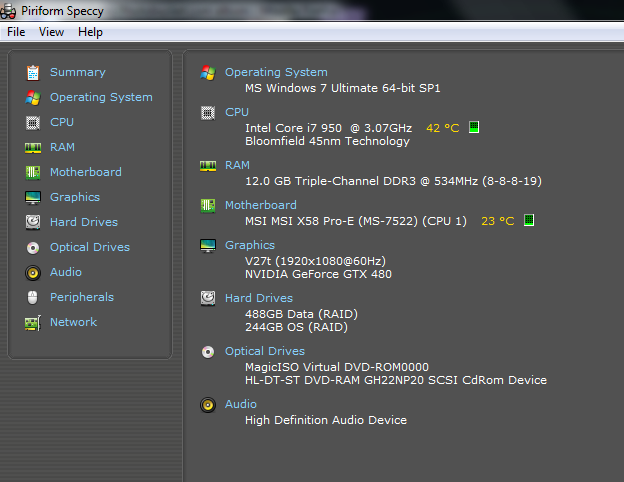Viewport: 624px width, 482px height.
Task: Click the Motherboard icon in sidebar
Action: pos(33,172)
